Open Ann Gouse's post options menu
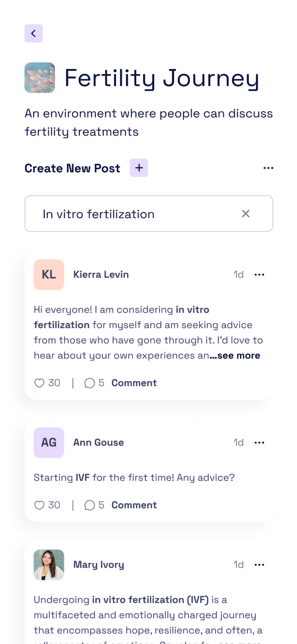 click(259, 443)
